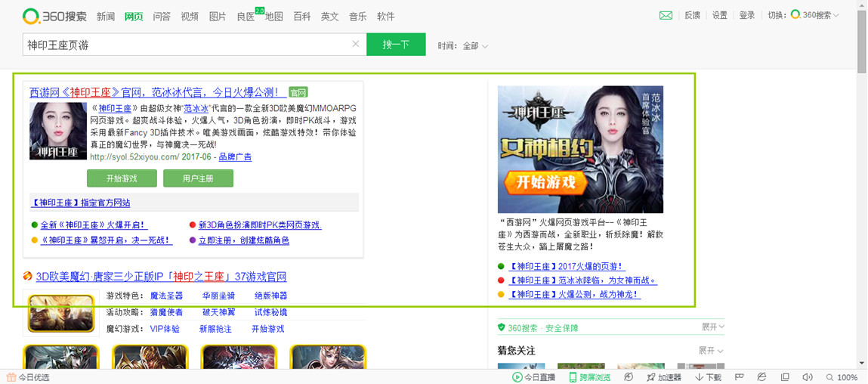The width and height of the screenshot is (868, 384).
Task: Open the 设置 link
Action: click(720, 16)
